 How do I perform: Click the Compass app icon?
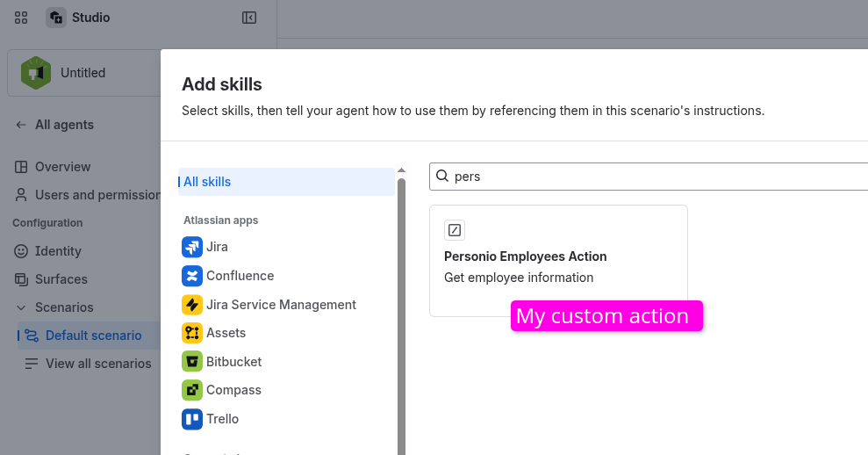point(192,390)
